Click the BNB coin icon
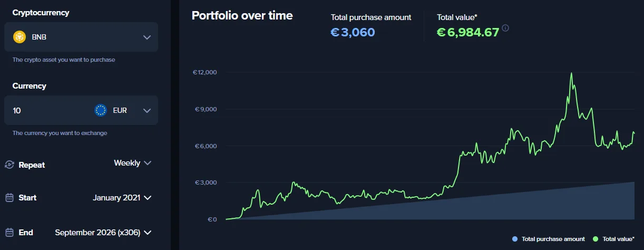The height and width of the screenshot is (250, 644). click(x=19, y=37)
